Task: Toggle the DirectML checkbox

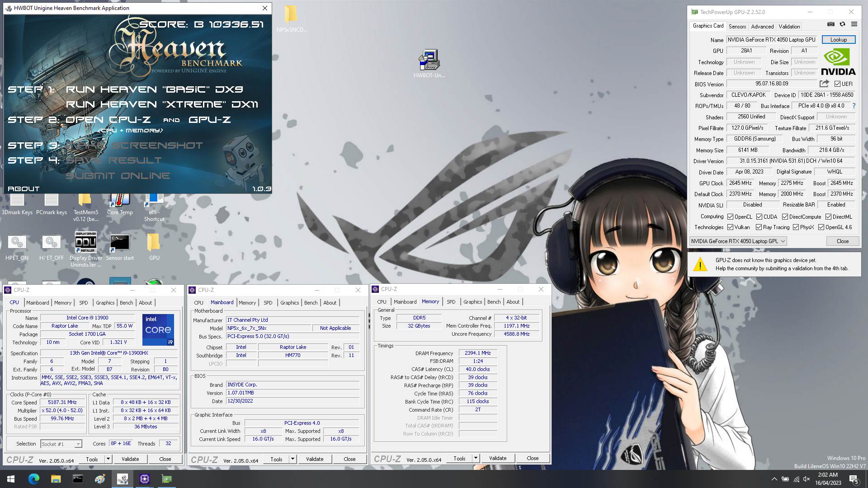Action: [828, 217]
